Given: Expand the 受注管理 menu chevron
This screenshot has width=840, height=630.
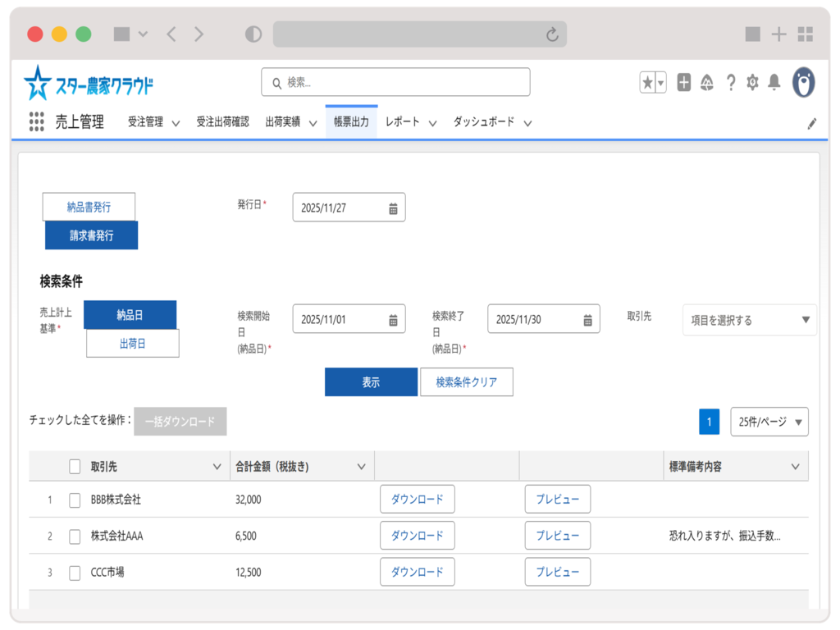Looking at the screenshot, I should tap(176, 123).
